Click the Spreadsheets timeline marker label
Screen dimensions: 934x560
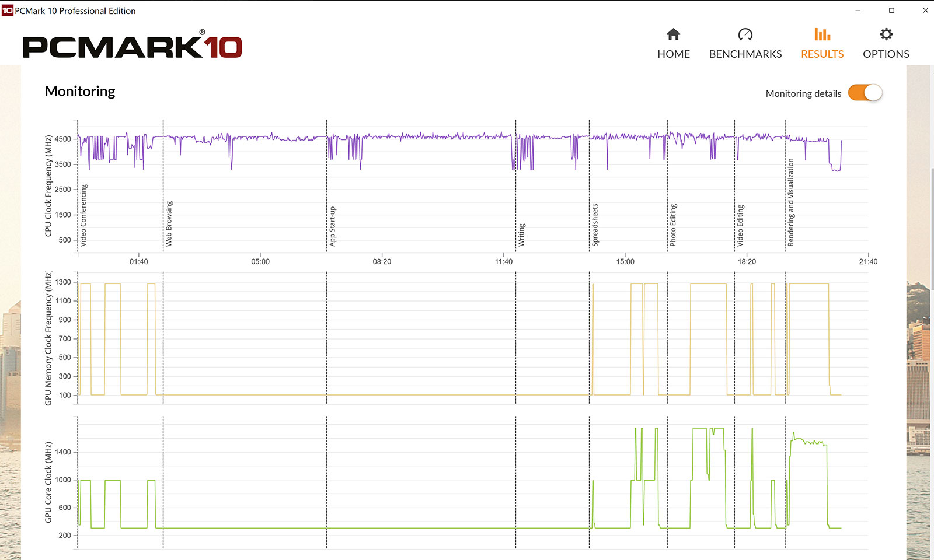point(595,225)
